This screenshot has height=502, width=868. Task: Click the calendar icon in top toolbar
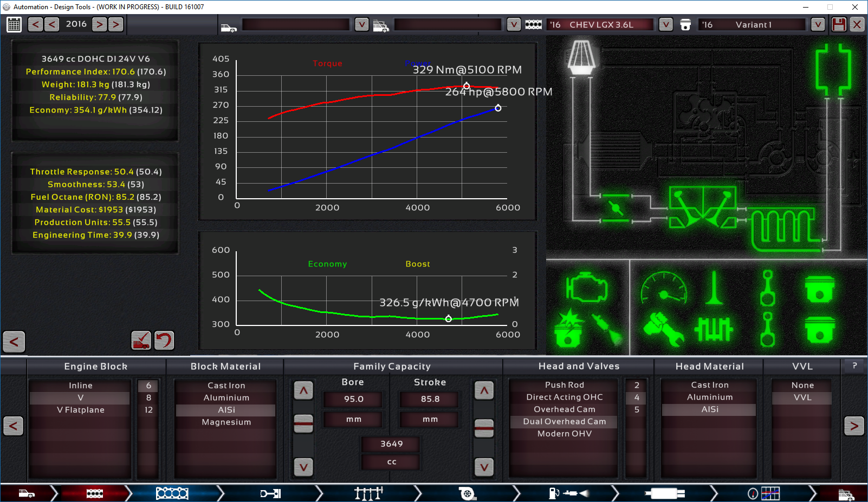(x=14, y=24)
